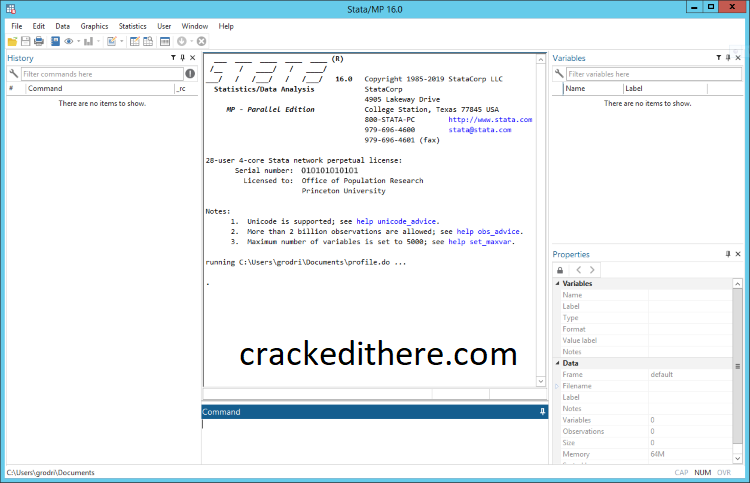Open the Statistics menu
The width and height of the screenshot is (750, 483).
[x=132, y=26]
